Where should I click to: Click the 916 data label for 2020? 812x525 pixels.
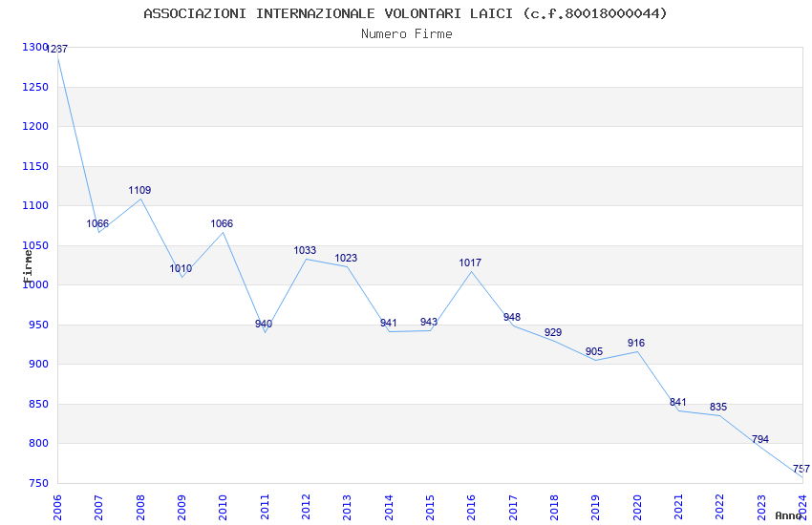(636, 343)
